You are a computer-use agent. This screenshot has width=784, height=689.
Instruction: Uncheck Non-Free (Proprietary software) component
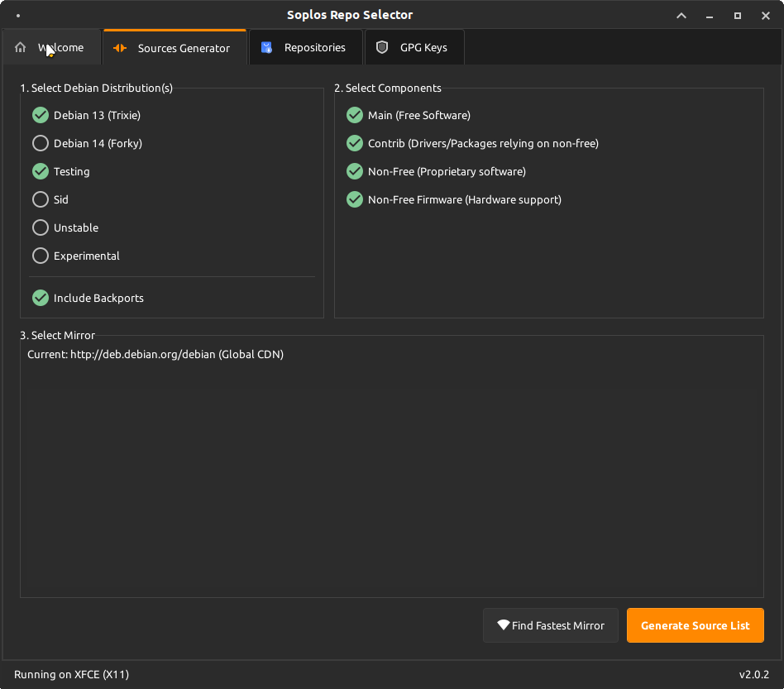pyautogui.click(x=355, y=171)
